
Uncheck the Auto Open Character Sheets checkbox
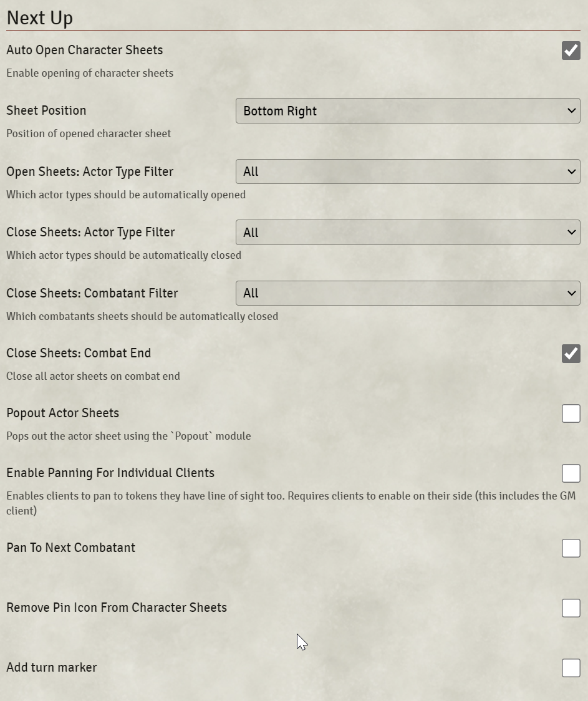pyautogui.click(x=571, y=50)
